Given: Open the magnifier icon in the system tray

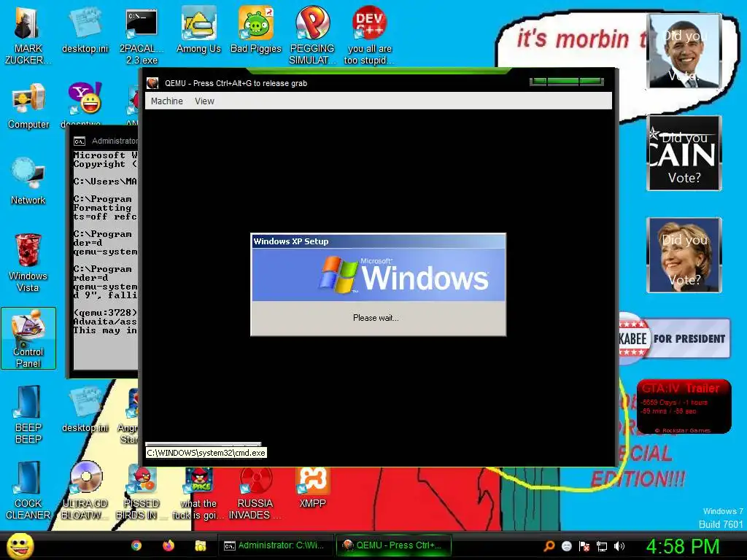Looking at the screenshot, I should click(549, 546).
